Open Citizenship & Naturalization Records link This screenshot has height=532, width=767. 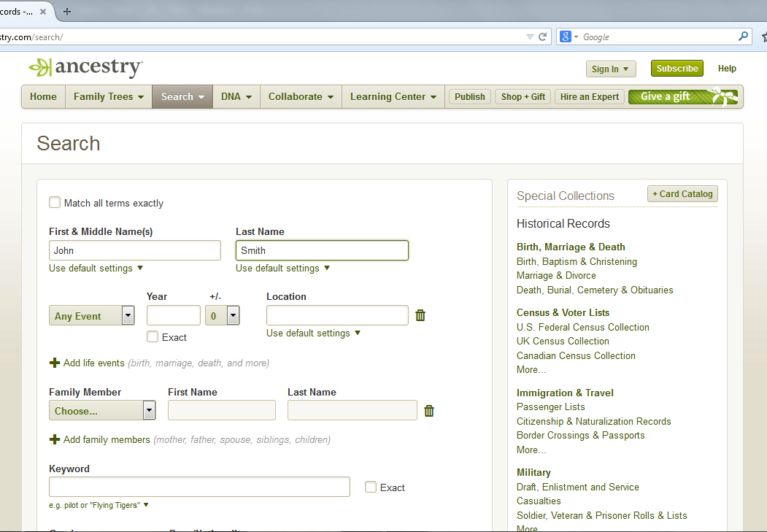point(594,421)
